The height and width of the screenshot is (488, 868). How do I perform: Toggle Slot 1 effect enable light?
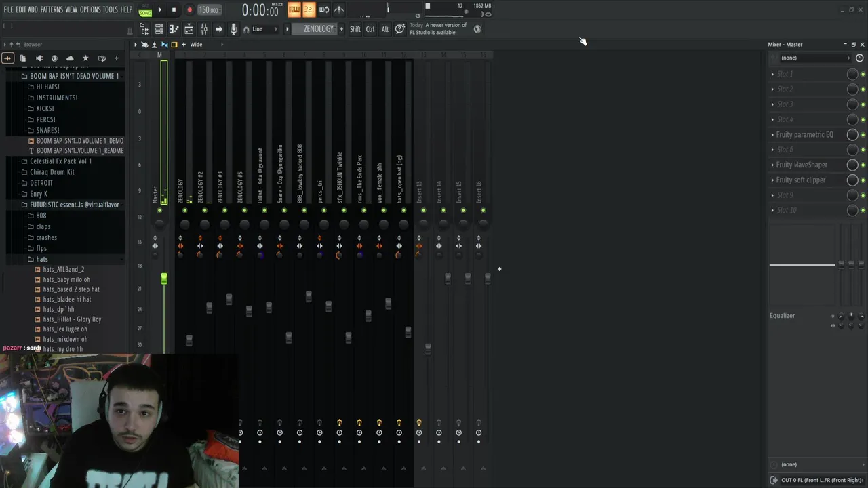[x=863, y=74]
